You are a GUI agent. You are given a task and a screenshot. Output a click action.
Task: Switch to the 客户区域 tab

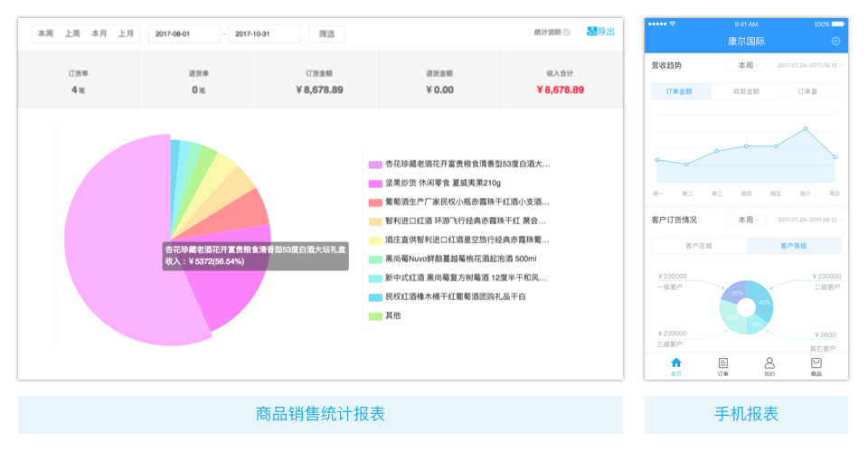coord(699,246)
